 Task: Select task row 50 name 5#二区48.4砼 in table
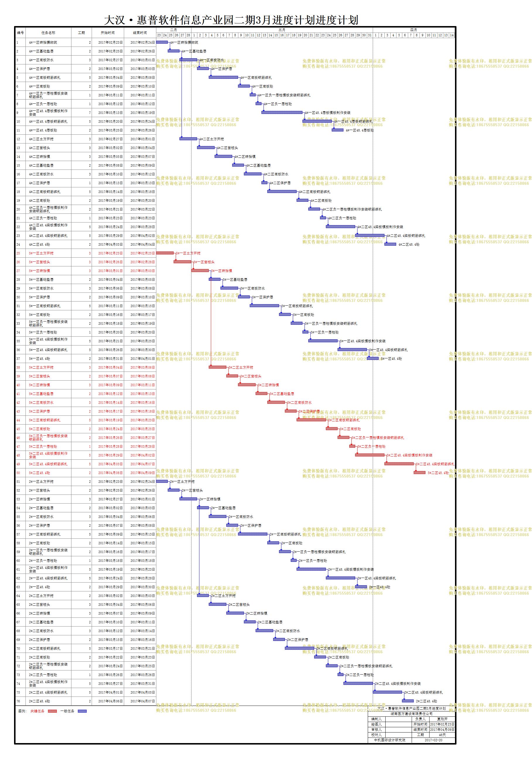pyautogui.click(x=39, y=473)
